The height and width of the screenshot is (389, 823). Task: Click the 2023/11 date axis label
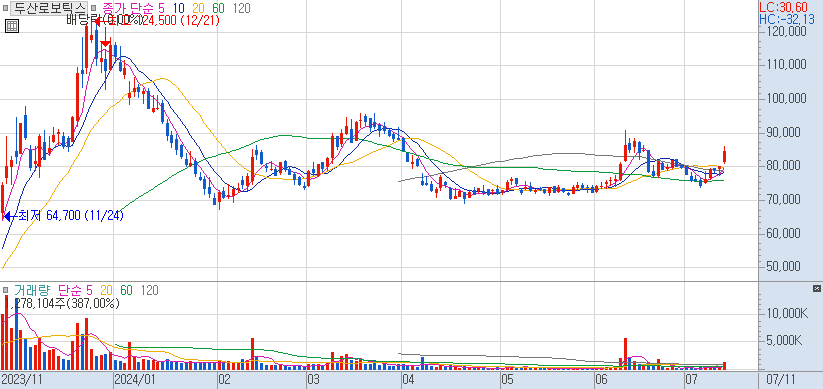pyautogui.click(x=22, y=380)
